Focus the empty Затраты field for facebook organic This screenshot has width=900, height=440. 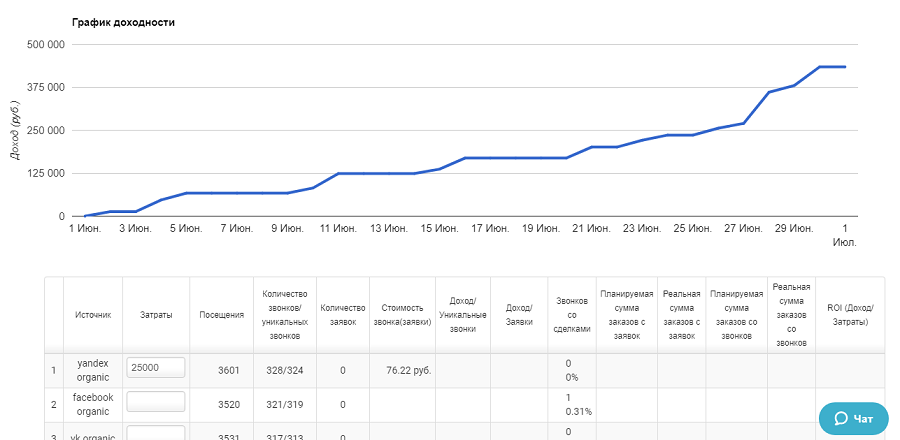pyautogui.click(x=156, y=402)
